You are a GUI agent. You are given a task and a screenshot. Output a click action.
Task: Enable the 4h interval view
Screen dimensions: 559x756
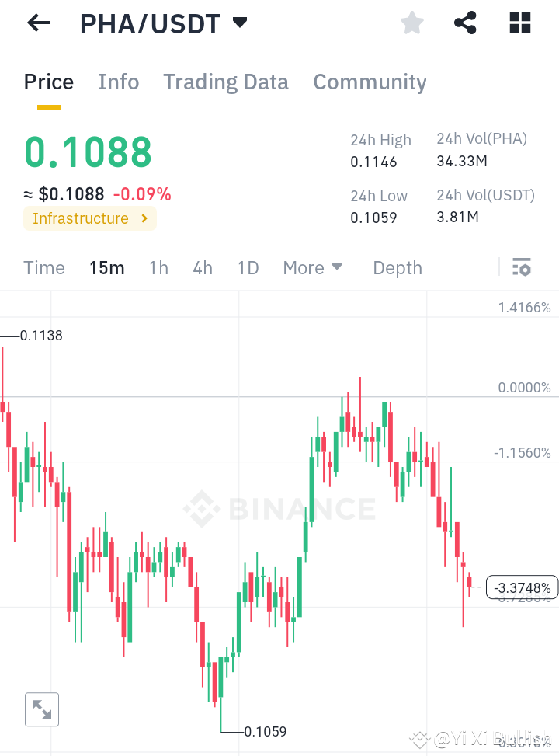(203, 267)
